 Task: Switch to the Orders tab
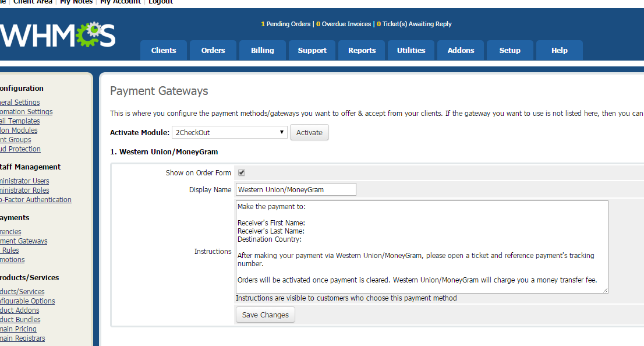[213, 50]
